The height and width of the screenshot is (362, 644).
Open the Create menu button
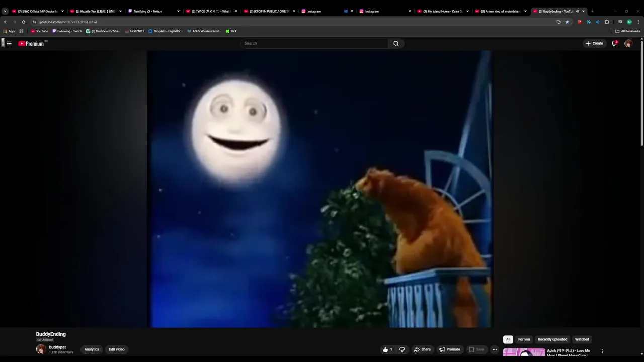coord(594,43)
